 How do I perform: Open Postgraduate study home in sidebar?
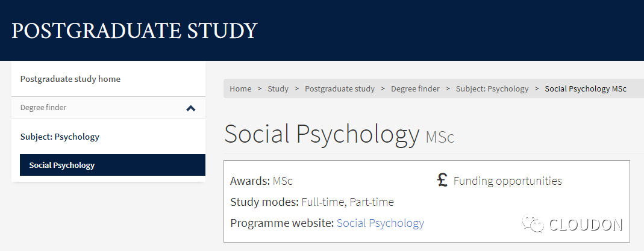(x=70, y=79)
